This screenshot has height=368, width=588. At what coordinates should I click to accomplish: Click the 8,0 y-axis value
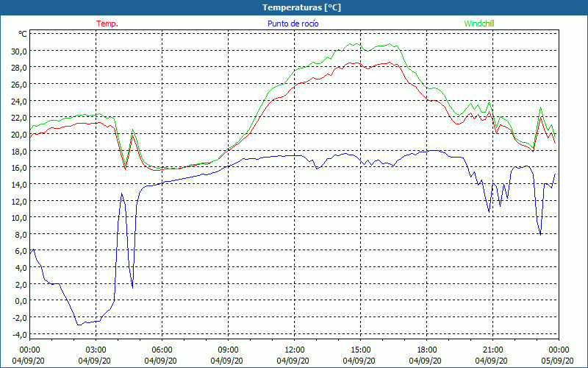click(21, 234)
